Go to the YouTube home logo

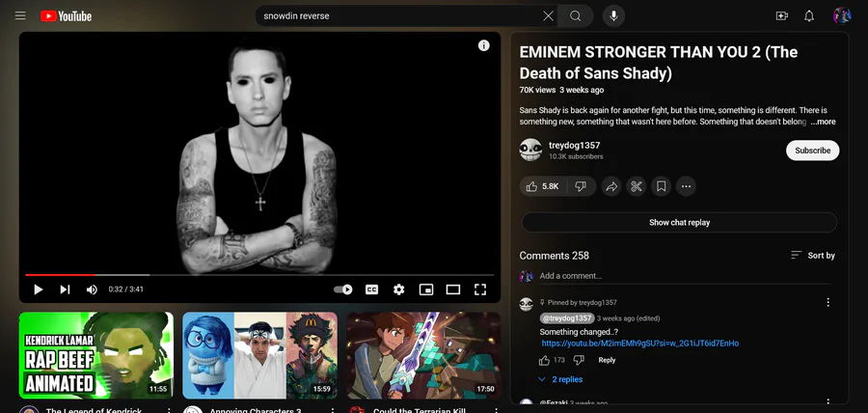click(66, 16)
